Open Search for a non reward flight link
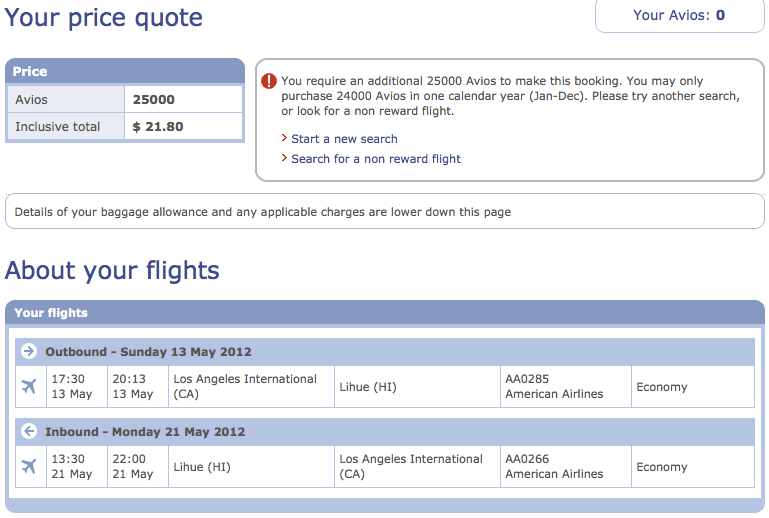This screenshot has width=769, height=518. [376, 159]
